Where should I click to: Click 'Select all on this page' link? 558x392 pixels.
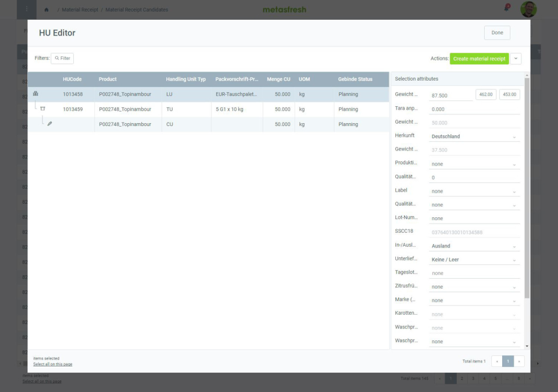tap(52, 364)
